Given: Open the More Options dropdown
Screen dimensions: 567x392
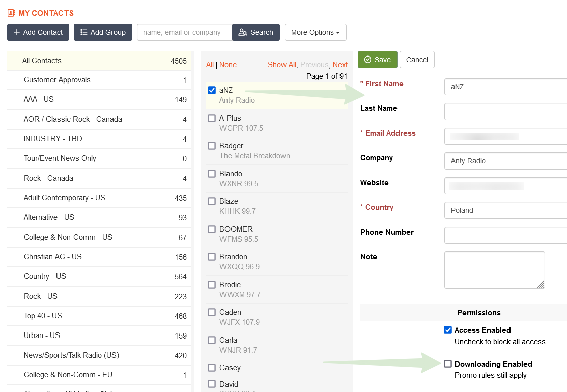Looking at the screenshot, I should 315,32.
